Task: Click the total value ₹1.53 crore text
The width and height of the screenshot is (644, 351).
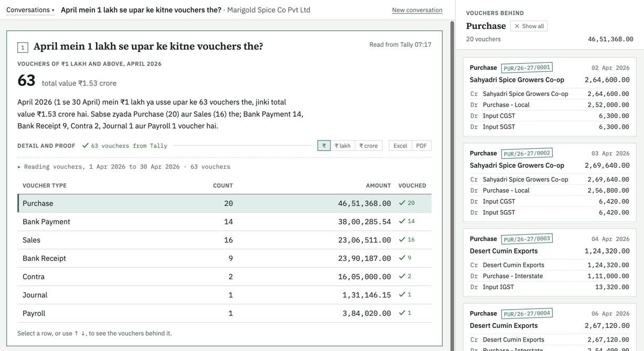Action: (79, 83)
